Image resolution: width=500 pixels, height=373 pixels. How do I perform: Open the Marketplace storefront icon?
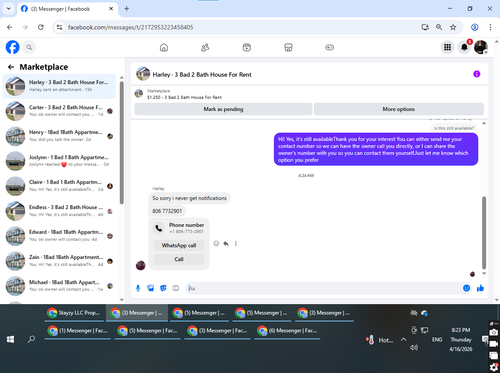point(288,47)
